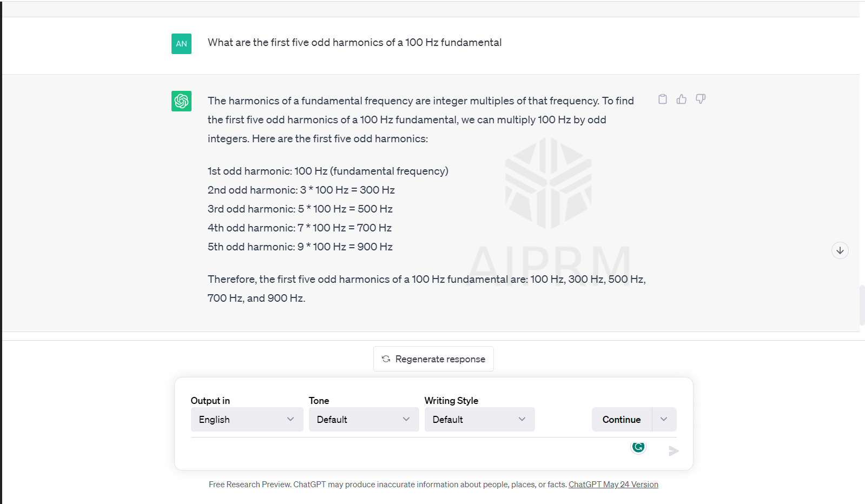Image resolution: width=865 pixels, height=504 pixels.
Task: Give the response a thumbs up
Action: click(682, 99)
